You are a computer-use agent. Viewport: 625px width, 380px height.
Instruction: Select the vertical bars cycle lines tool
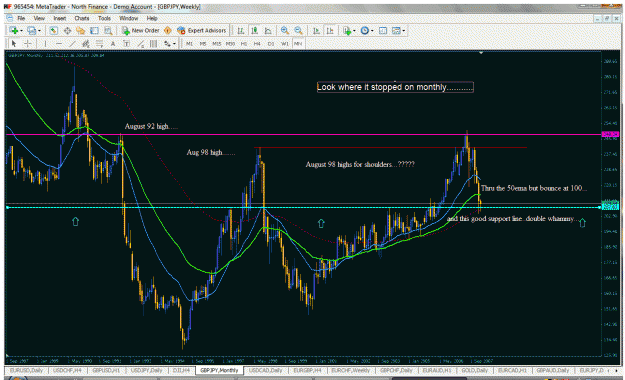coord(153,44)
